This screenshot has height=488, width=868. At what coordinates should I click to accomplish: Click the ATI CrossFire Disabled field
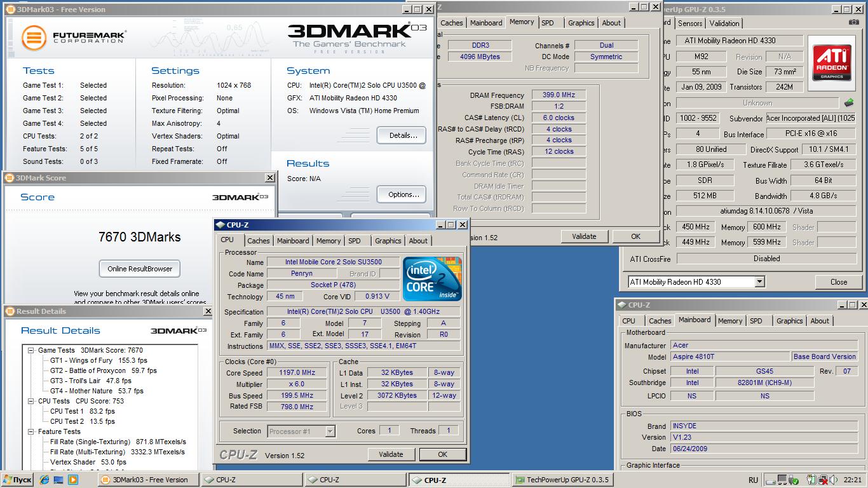(766, 259)
